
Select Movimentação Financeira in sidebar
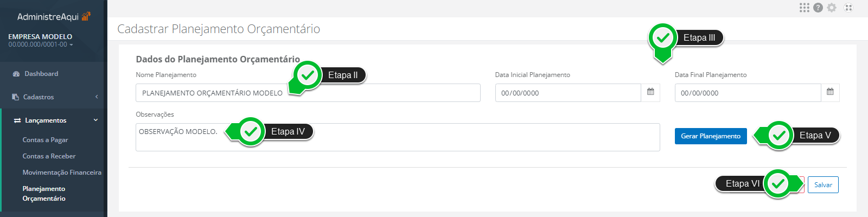62,173
